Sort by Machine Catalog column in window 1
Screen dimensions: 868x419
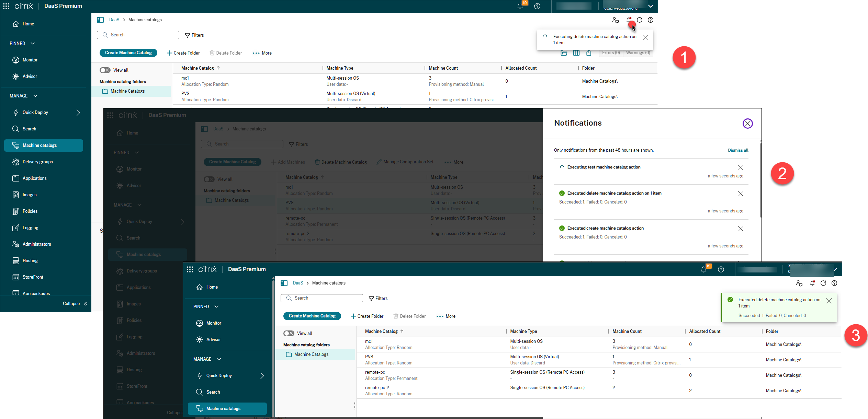(200, 68)
